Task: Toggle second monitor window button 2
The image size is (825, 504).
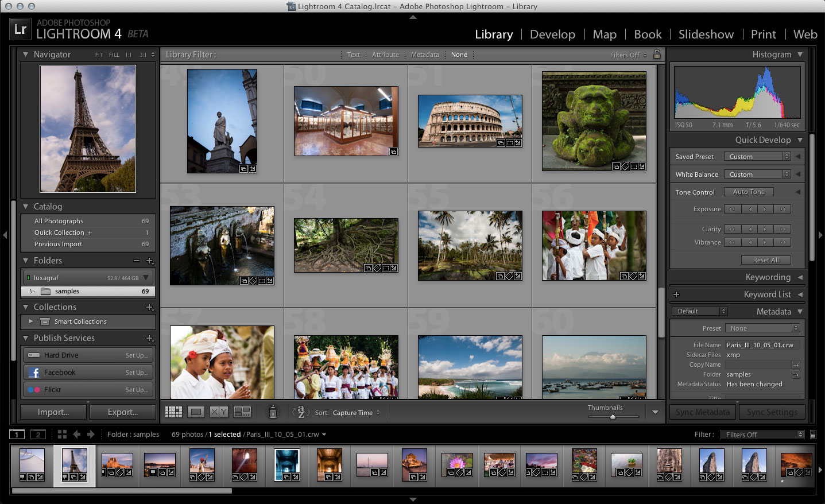Action: [38, 435]
